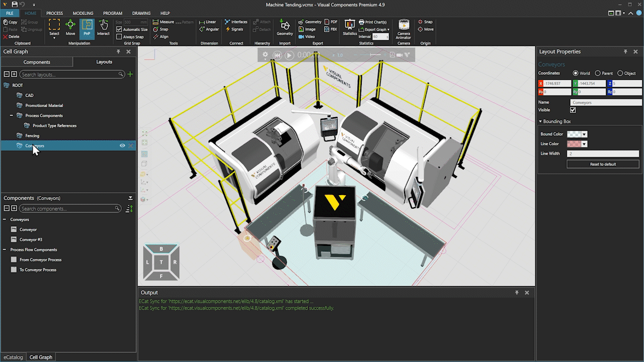Select the Parent coordinates radio button
This screenshot has height=362, width=644.
point(598,73)
